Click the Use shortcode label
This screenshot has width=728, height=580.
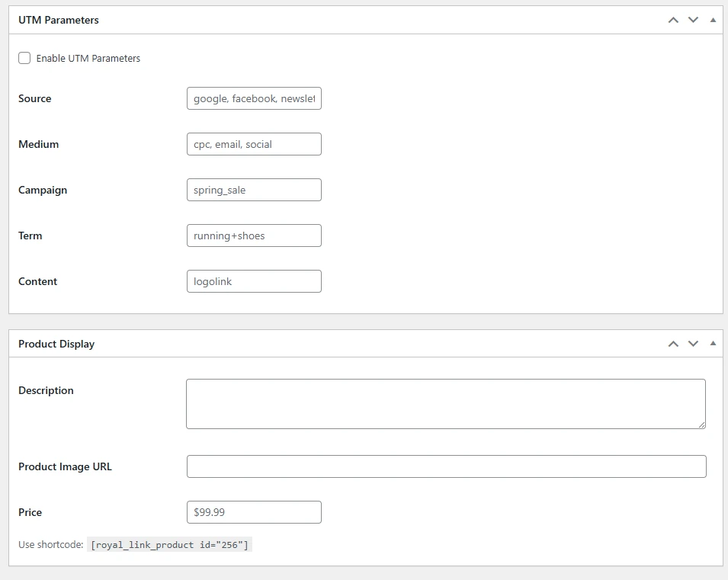click(50, 544)
